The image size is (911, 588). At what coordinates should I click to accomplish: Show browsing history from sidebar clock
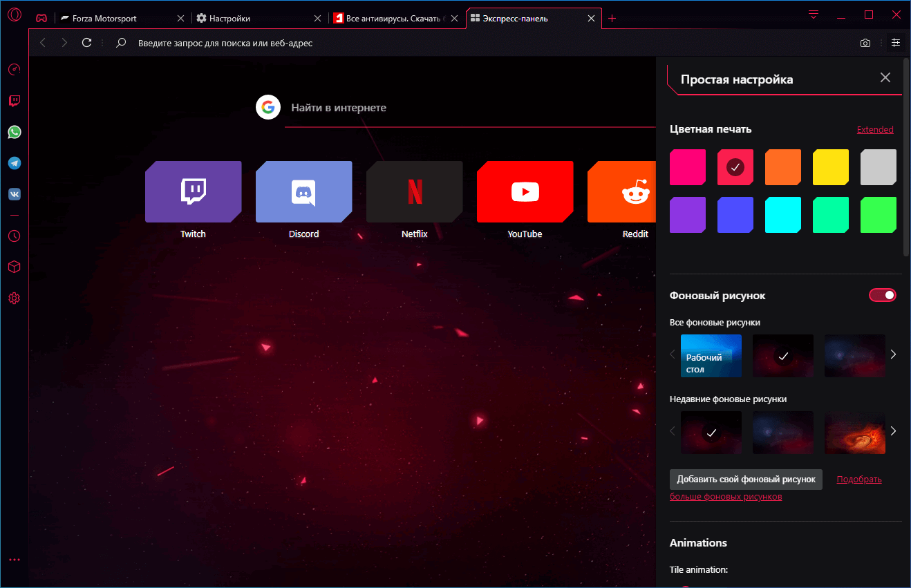(x=15, y=236)
